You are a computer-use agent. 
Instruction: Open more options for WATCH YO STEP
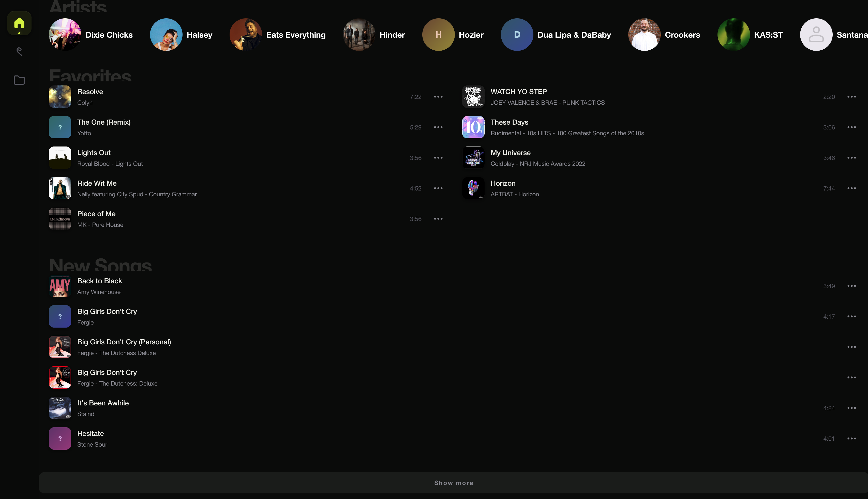851,97
